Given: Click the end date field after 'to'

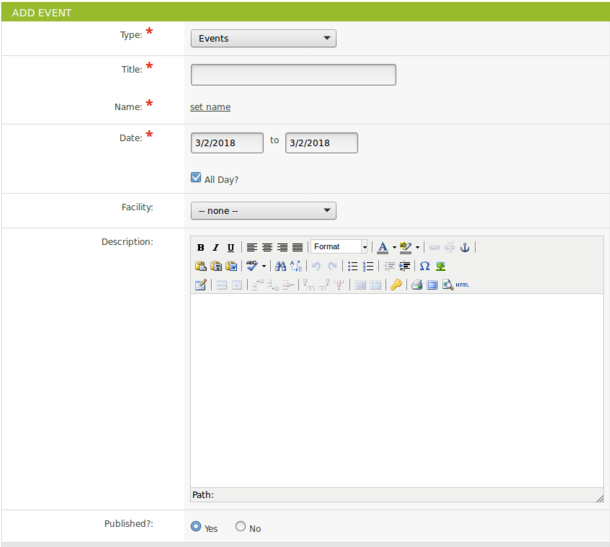Looking at the screenshot, I should click(x=321, y=143).
